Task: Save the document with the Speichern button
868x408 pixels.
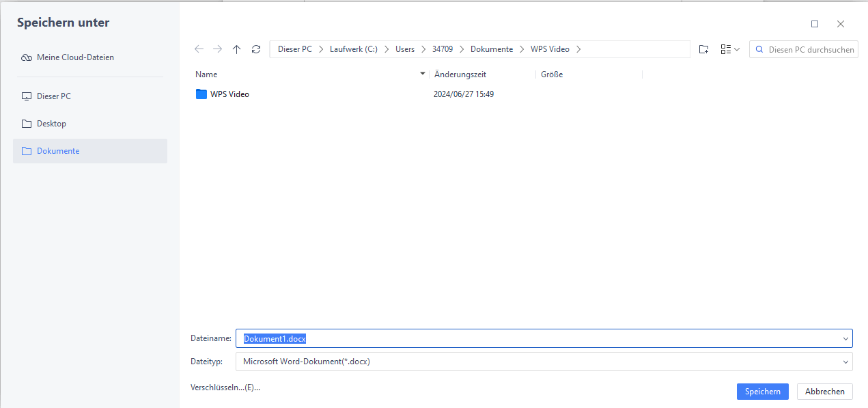Action: point(762,391)
